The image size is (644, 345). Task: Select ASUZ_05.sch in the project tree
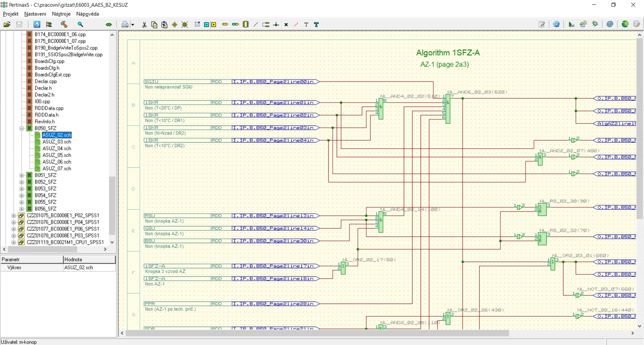57,155
